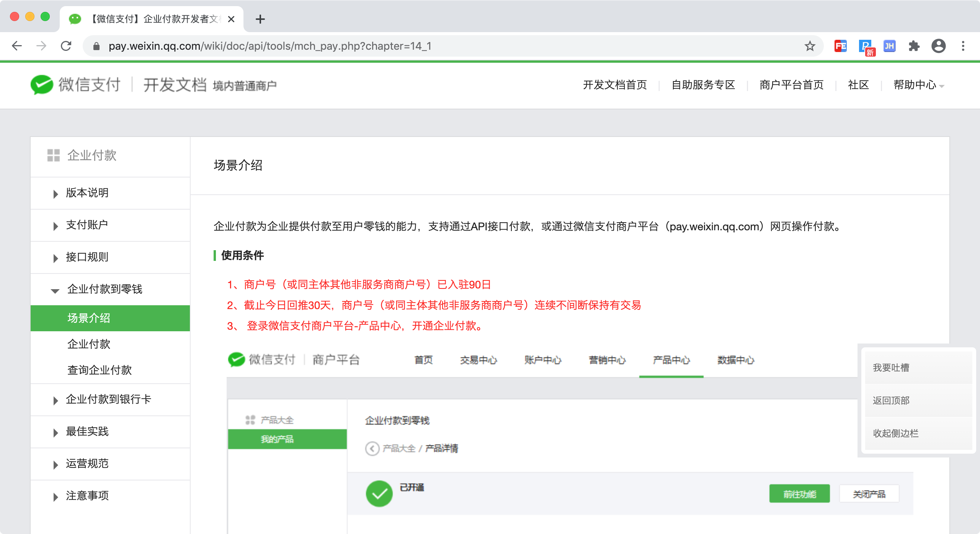
Task: Click the JH extension icon
Action: pos(889,46)
